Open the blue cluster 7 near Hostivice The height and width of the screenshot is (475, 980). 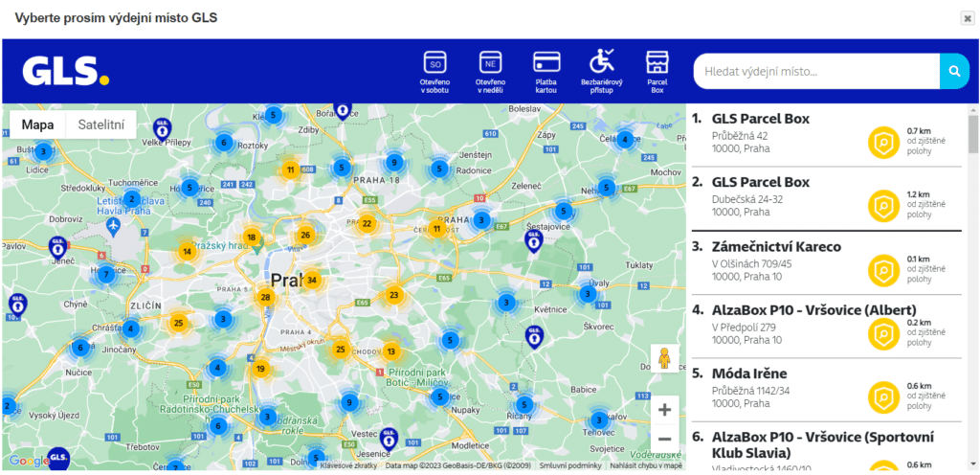click(x=106, y=274)
